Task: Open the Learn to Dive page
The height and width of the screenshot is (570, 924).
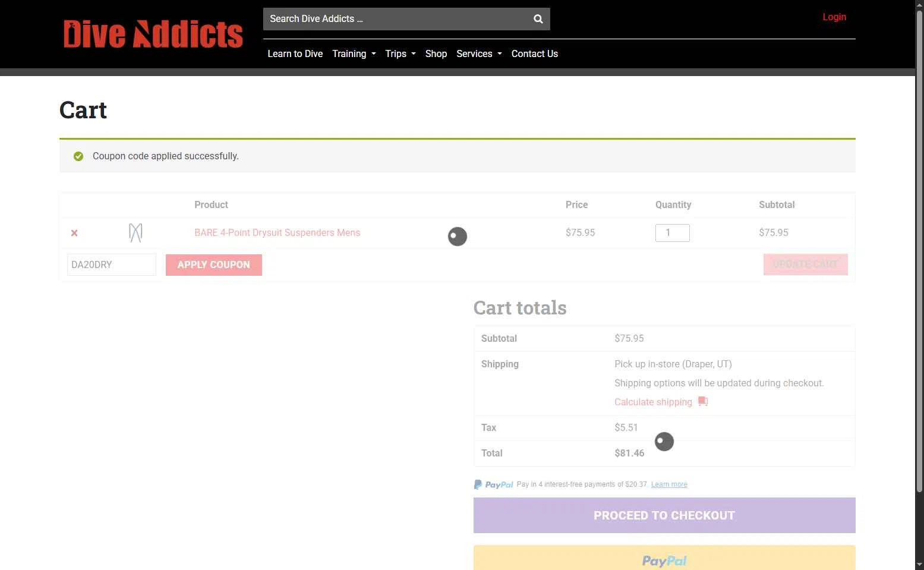Action: point(295,53)
